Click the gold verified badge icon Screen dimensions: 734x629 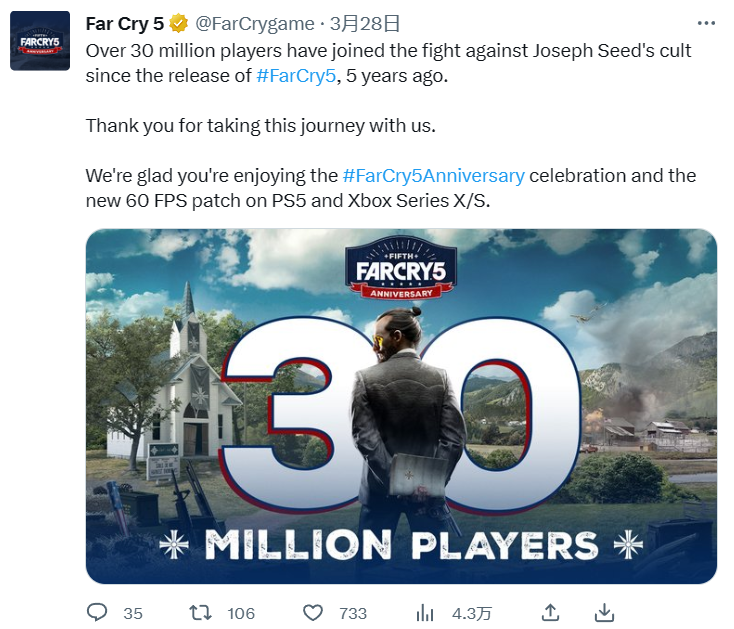(x=178, y=23)
